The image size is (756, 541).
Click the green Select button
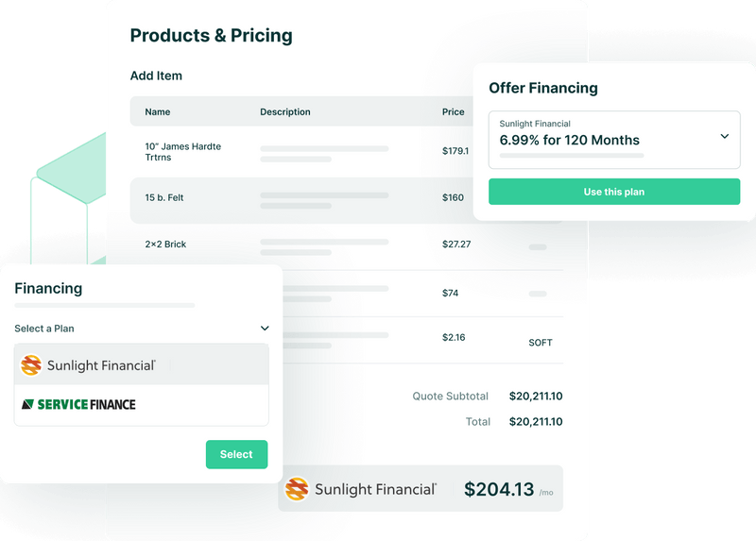pyautogui.click(x=236, y=454)
